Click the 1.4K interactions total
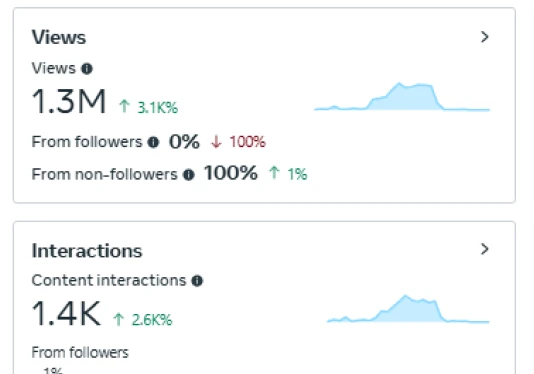 (66, 313)
